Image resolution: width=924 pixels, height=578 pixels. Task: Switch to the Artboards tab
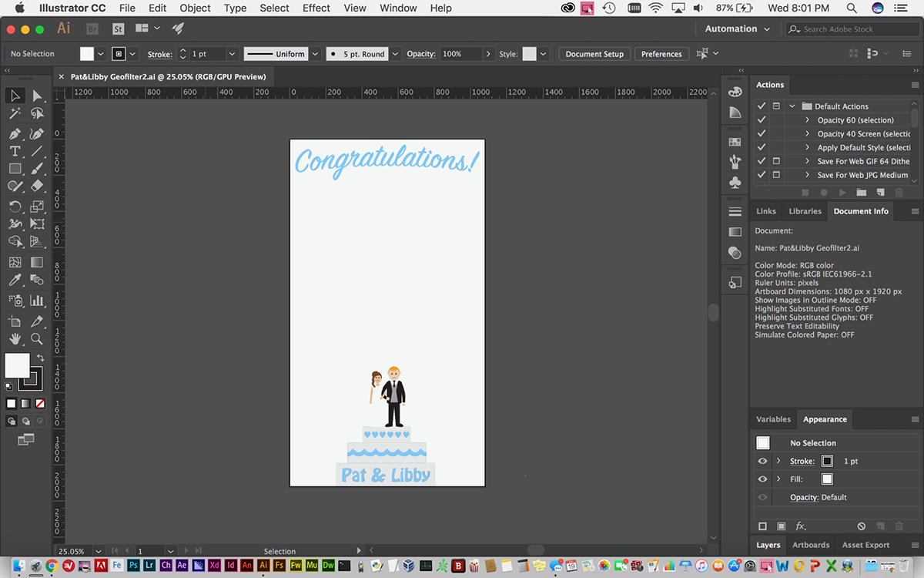coord(811,545)
